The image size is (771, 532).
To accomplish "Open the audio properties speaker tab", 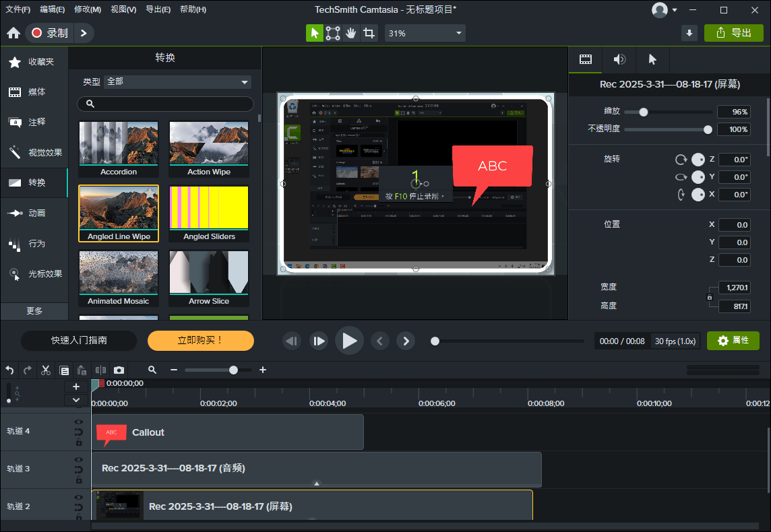I will [x=619, y=59].
